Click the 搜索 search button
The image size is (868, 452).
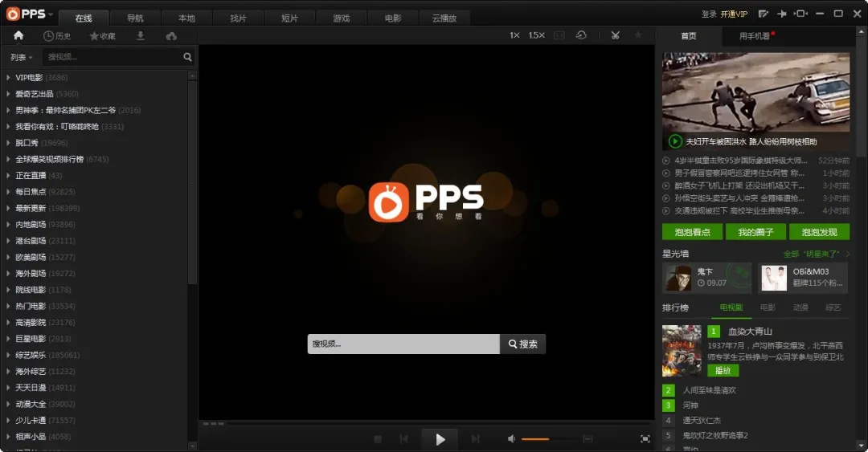(523, 344)
